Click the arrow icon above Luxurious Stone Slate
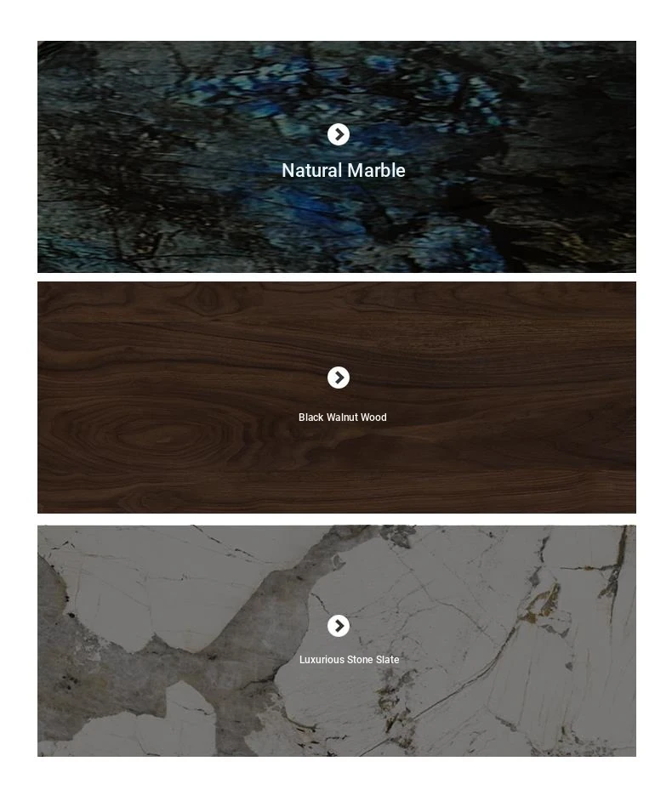The height and width of the screenshot is (801, 672). [339, 626]
